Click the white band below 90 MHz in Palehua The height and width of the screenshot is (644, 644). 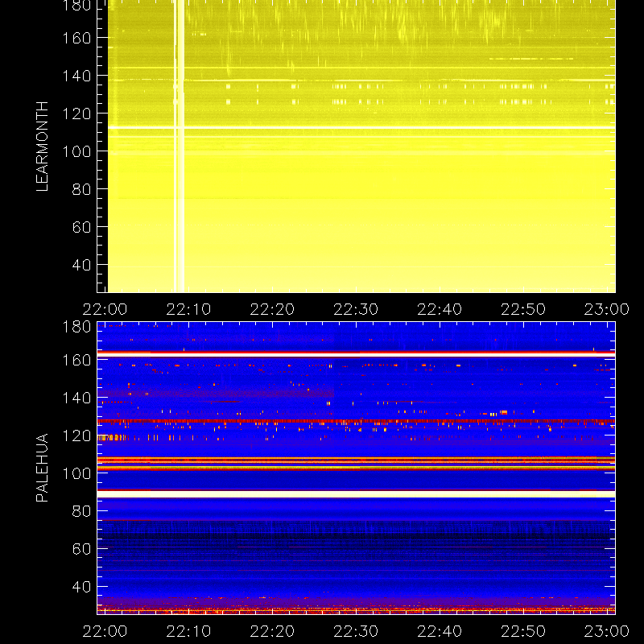tap(356, 494)
